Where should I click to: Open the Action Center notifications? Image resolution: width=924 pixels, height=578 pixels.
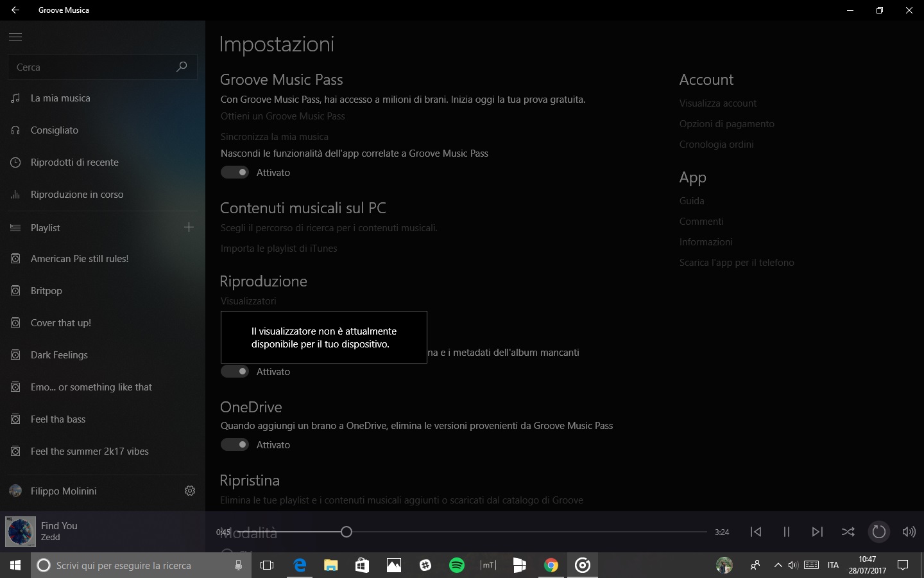click(903, 565)
